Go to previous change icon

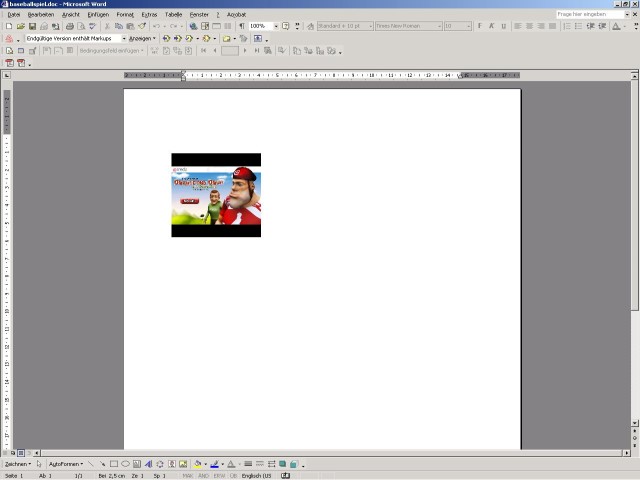tap(166, 38)
